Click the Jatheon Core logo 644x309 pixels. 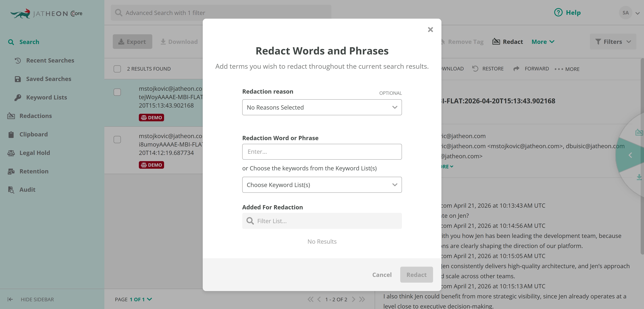pyautogui.click(x=46, y=13)
